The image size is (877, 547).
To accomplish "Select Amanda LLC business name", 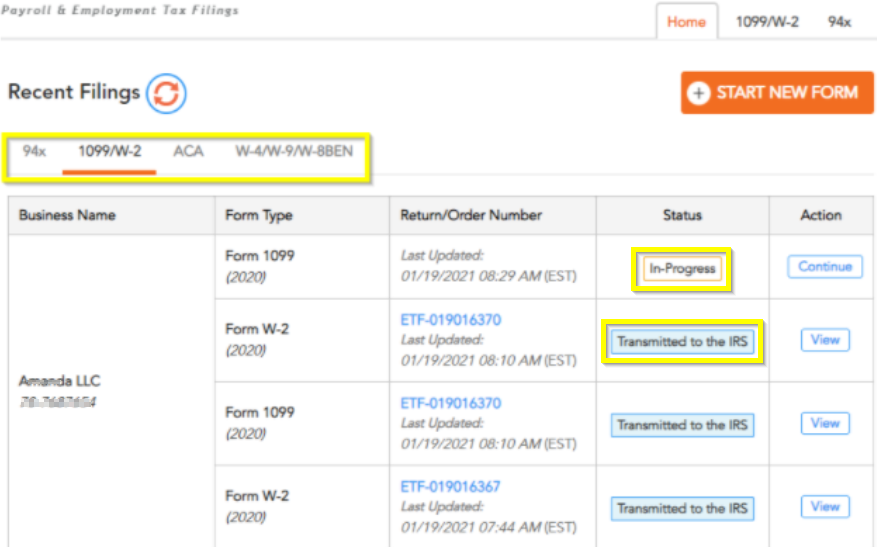I will pos(60,381).
